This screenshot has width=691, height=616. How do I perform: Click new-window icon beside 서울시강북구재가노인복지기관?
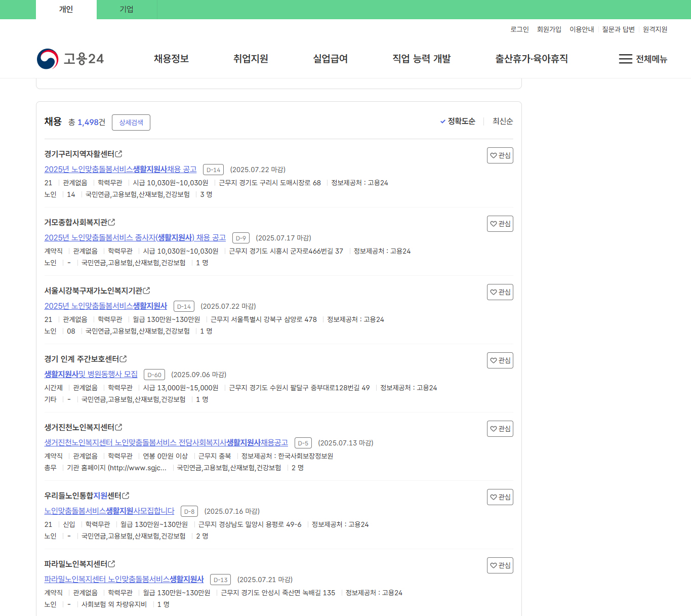[146, 290]
